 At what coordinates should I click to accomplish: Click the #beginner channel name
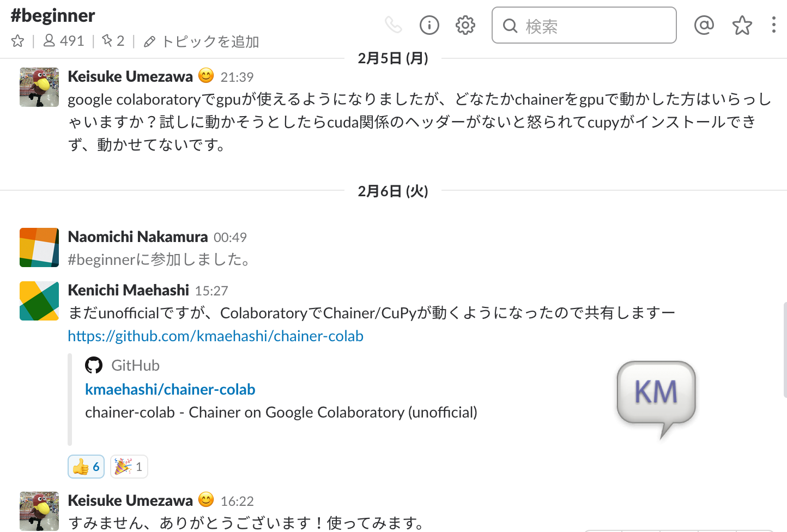click(52, 16)
